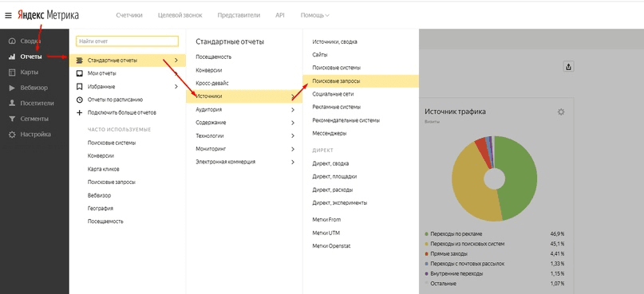Click the export share icon button
The image size is (644, 294).
click(568, 67)
